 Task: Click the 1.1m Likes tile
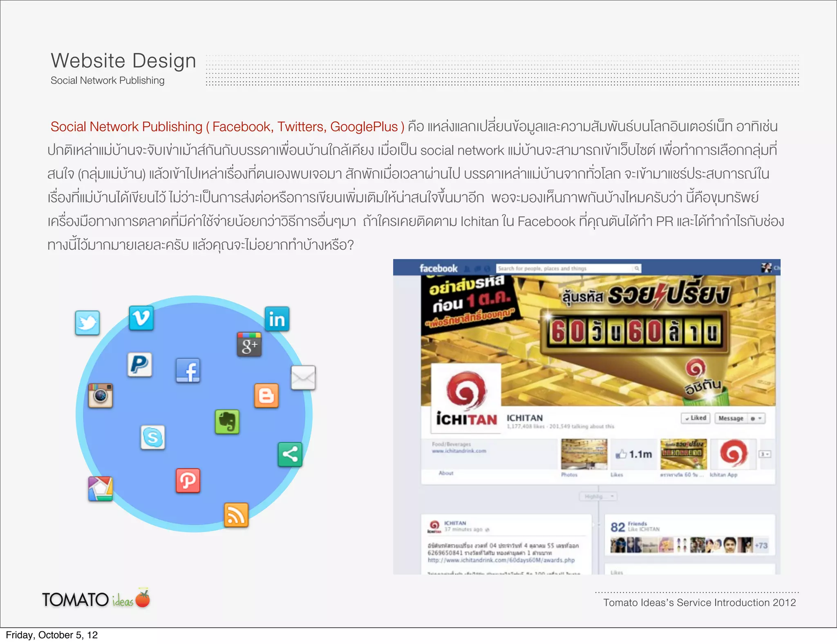tap(633, 454)
